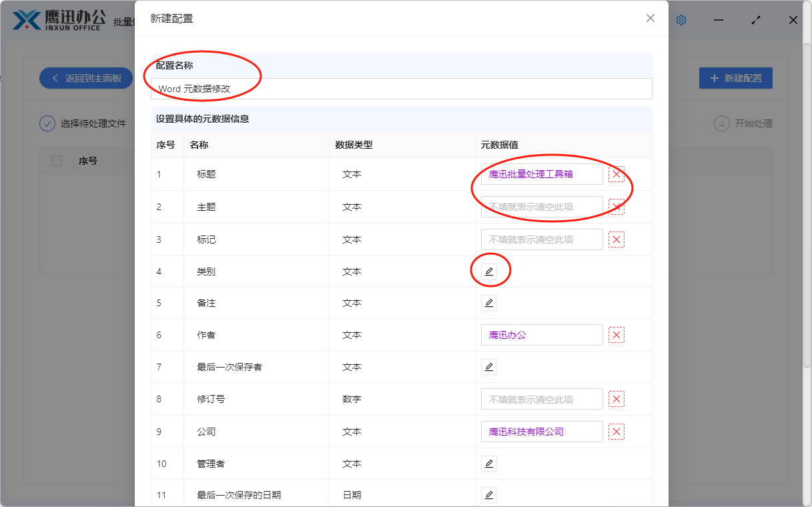
Task: Clear the 公司 value with its red X
Action: pos(617,432)
